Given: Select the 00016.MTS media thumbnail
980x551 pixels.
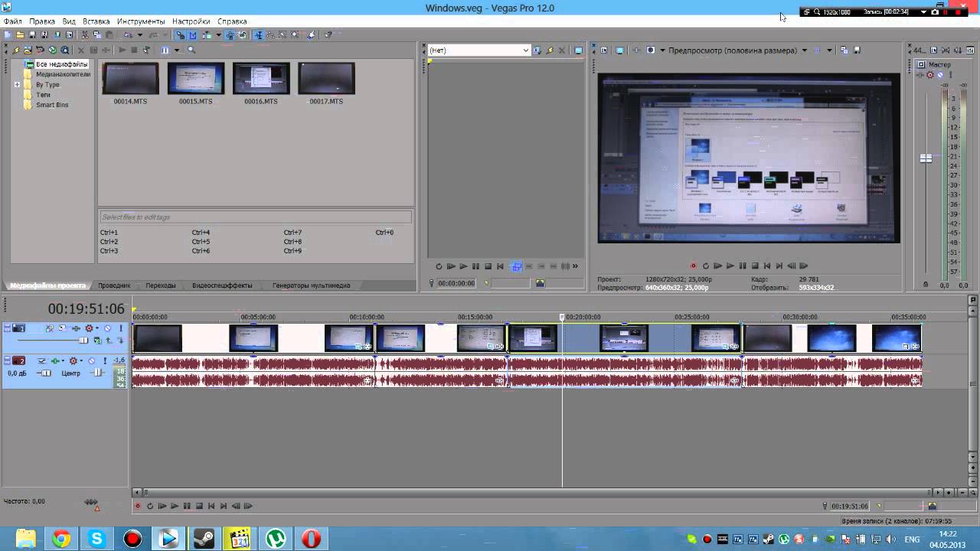Looking at the screenshot, I should click(x=261, y=79).
